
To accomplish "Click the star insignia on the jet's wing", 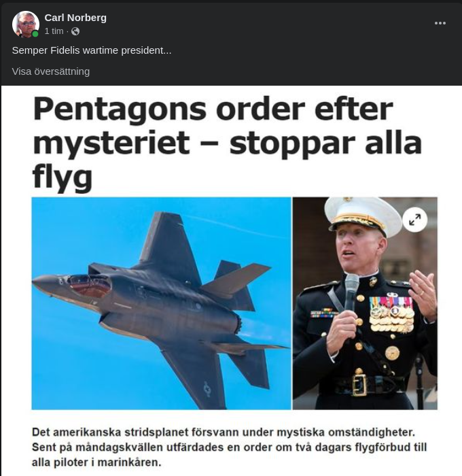I will [207, 389].
